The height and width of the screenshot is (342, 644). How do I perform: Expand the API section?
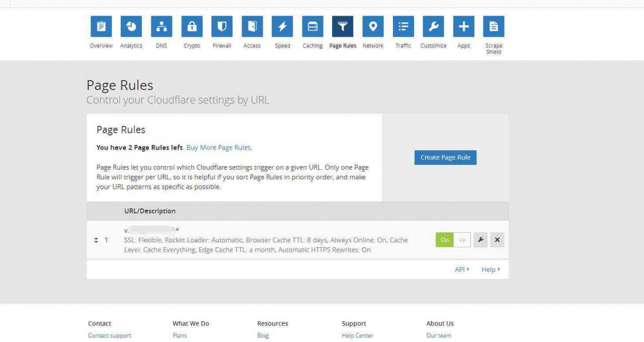pos(462,269)
